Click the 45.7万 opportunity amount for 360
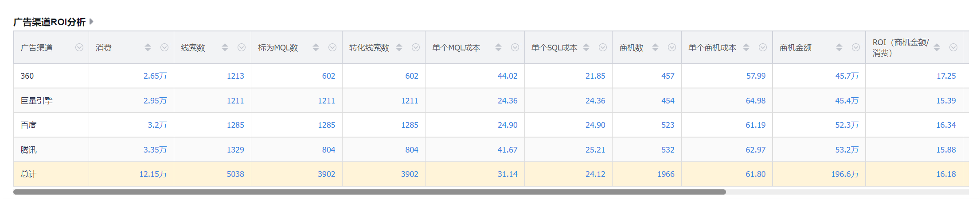The height and width of the screenshot is (199, 980). pos(847,76)
